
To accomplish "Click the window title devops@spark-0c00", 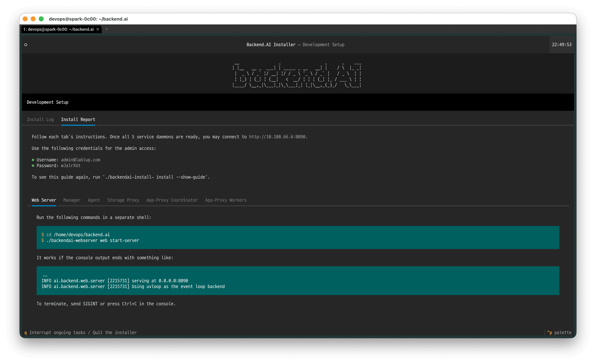I will pyautogui.click(x=88, y=19).
